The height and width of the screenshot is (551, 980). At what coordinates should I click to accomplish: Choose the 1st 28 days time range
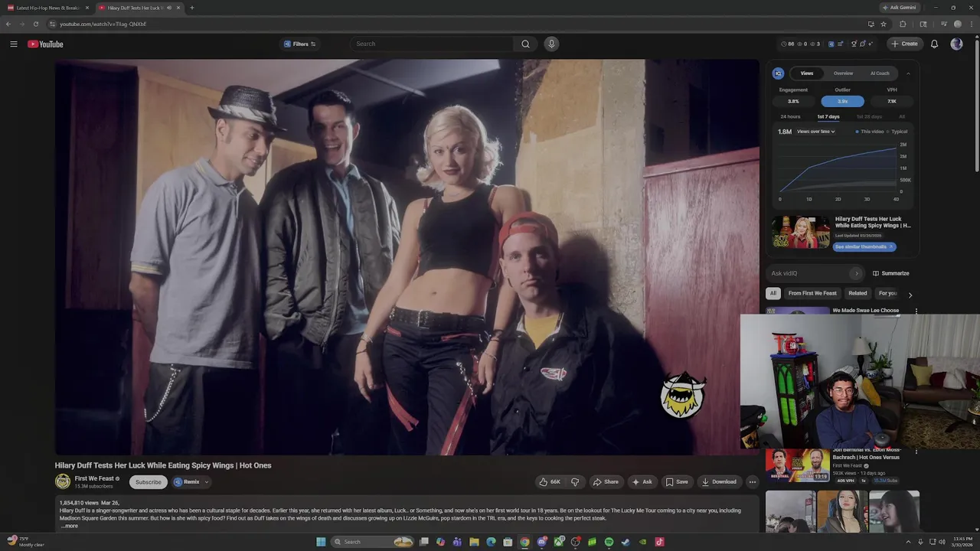point(869,116)
